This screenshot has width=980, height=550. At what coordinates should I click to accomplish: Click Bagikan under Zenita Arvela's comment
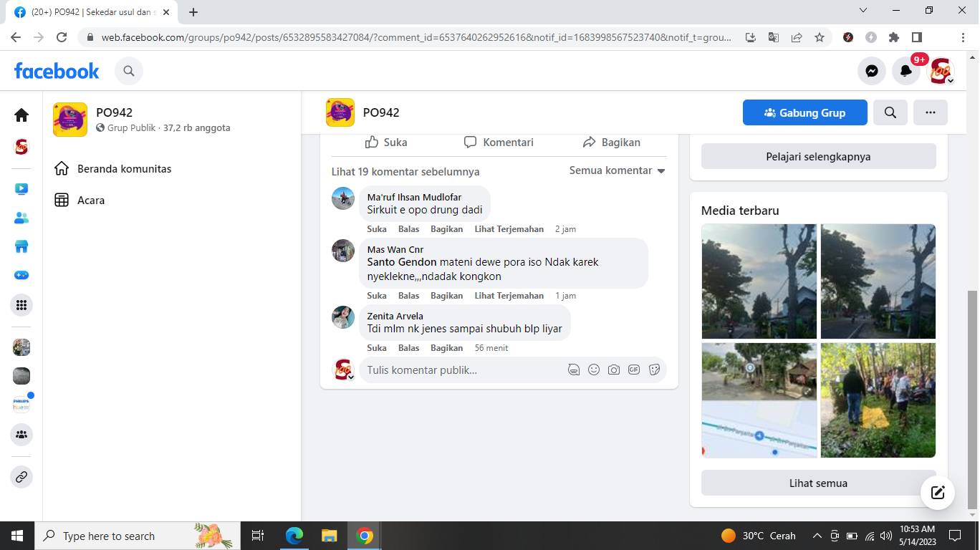pyautogui.click(x=447, y=348)
